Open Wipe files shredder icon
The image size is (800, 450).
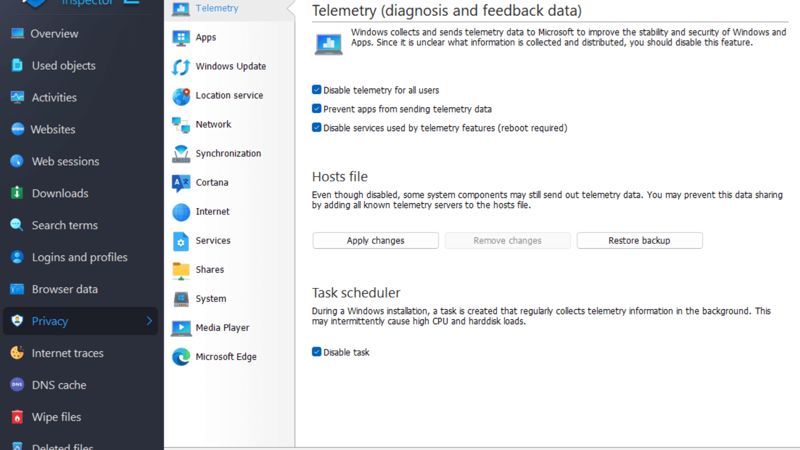[x=17, y=417]
